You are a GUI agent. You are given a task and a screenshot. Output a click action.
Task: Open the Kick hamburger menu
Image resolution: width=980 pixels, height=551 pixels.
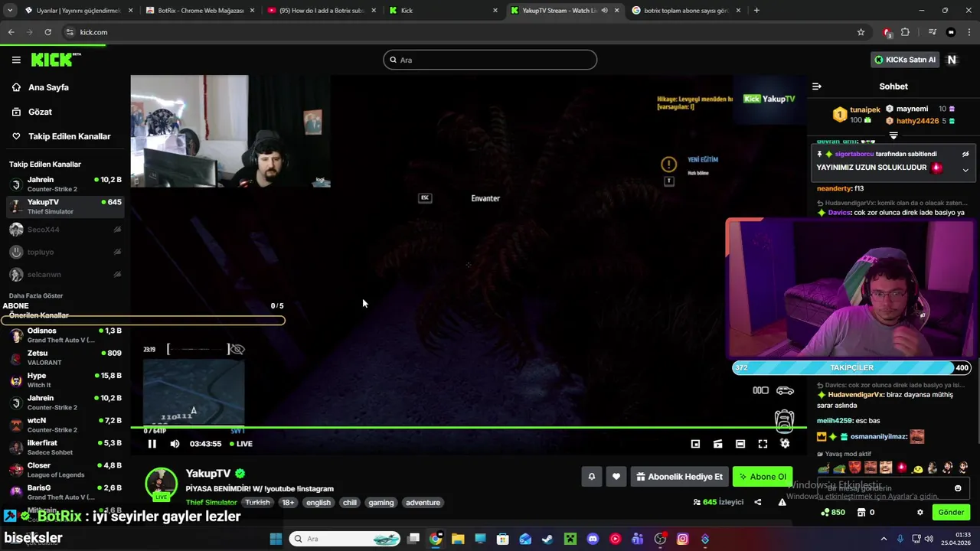point(16,60)
